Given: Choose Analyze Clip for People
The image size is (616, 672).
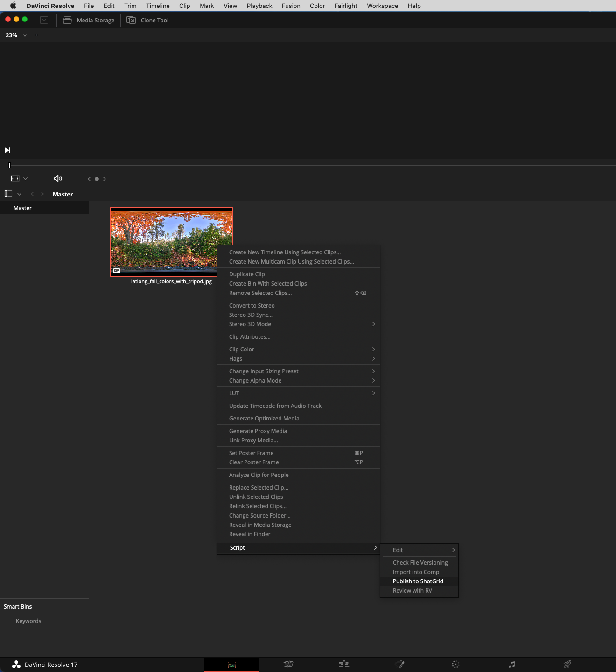Looking at the screenshot, I should click(x=299, y=475).
